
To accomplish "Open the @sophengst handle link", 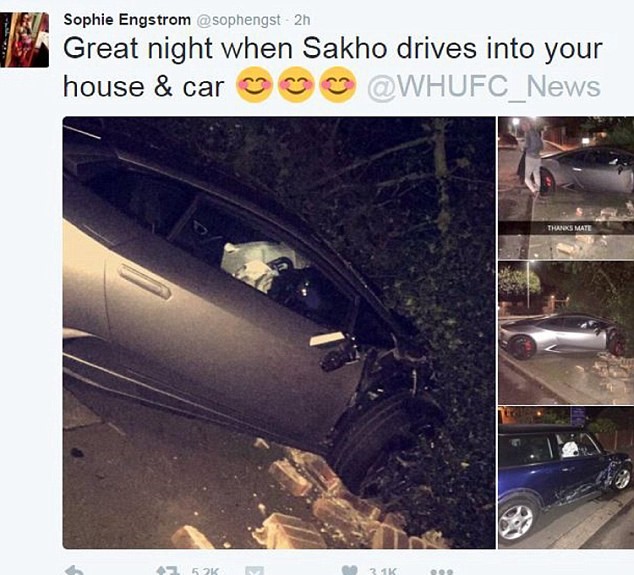I will (x=238, y=20).
